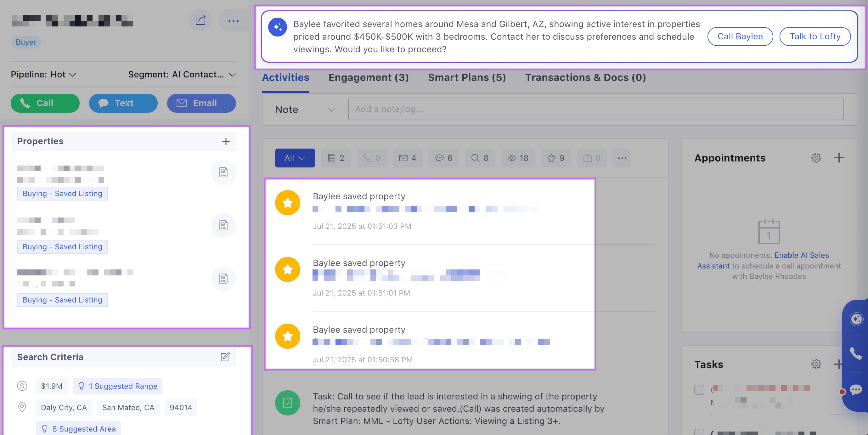Filter activities by viewed eye icon
The height and width of the screenshot is (435, 868).
[518, 158]
